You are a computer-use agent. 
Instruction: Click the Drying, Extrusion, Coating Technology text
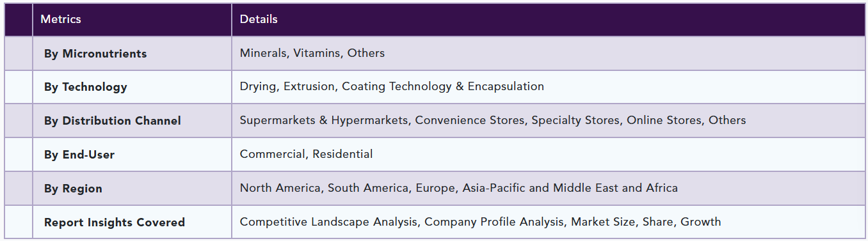[346, 86]
